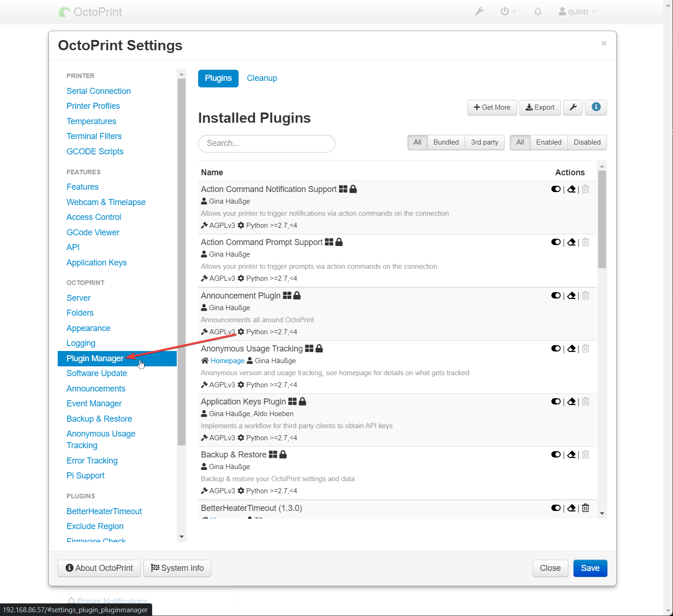Expand the quinn user menu
The width and height of the screenshot is (673, 616).
(x=577, y=11)
